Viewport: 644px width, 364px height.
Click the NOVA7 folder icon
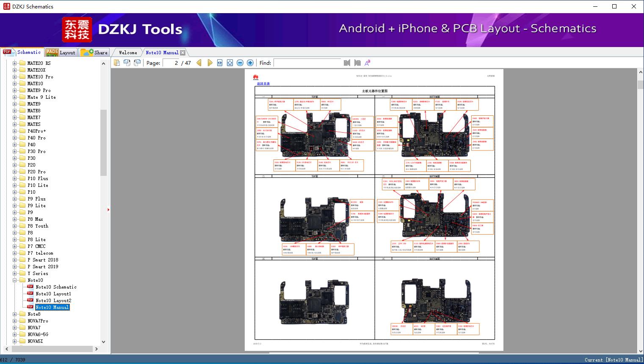coord(22,328)
